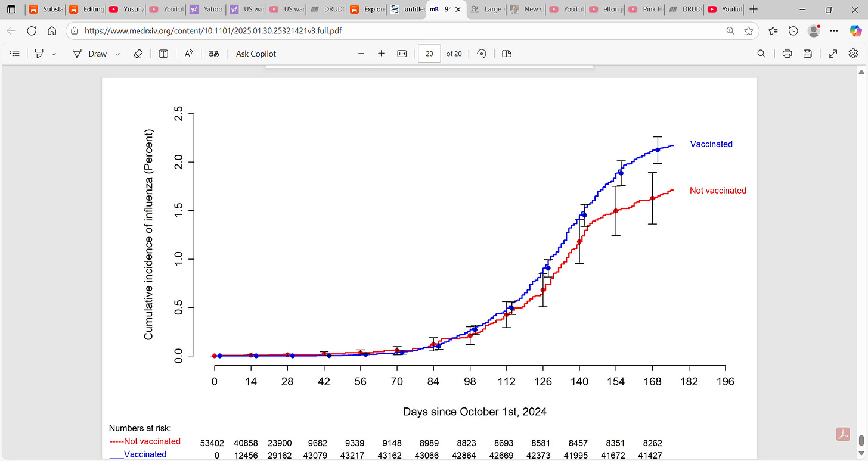
Task: Start Read aloud for the PDF
Action: 189,54
